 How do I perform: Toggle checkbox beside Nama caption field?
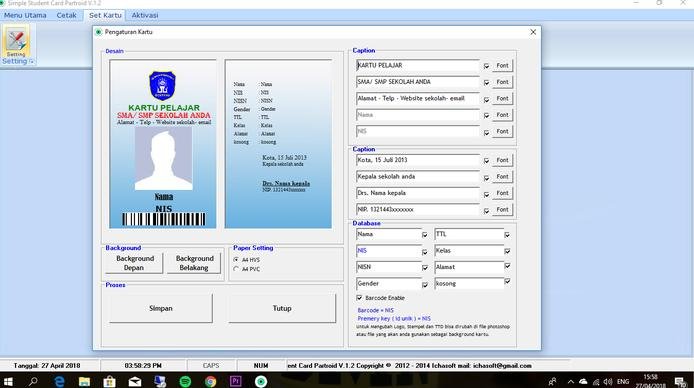(486, 115)
